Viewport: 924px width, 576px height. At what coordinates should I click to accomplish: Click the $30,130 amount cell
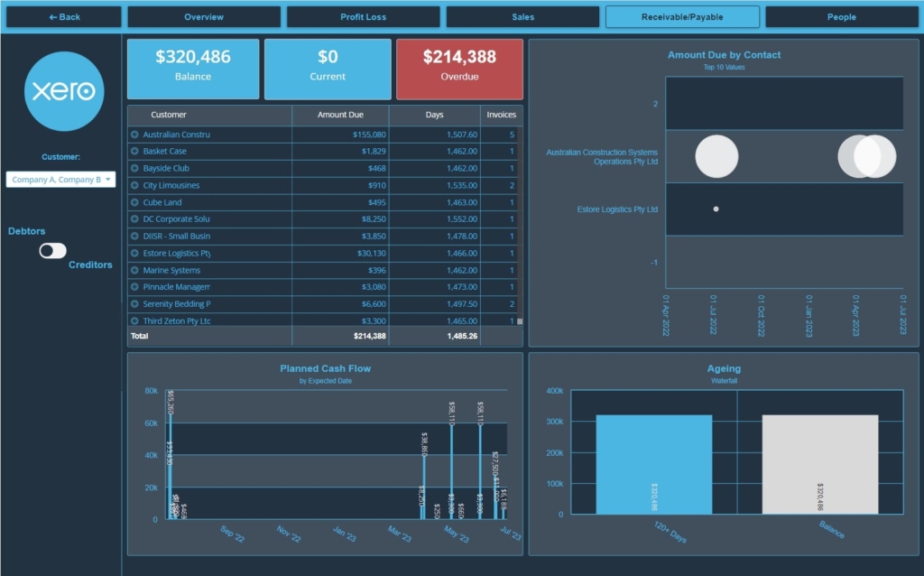coord(371,253)
